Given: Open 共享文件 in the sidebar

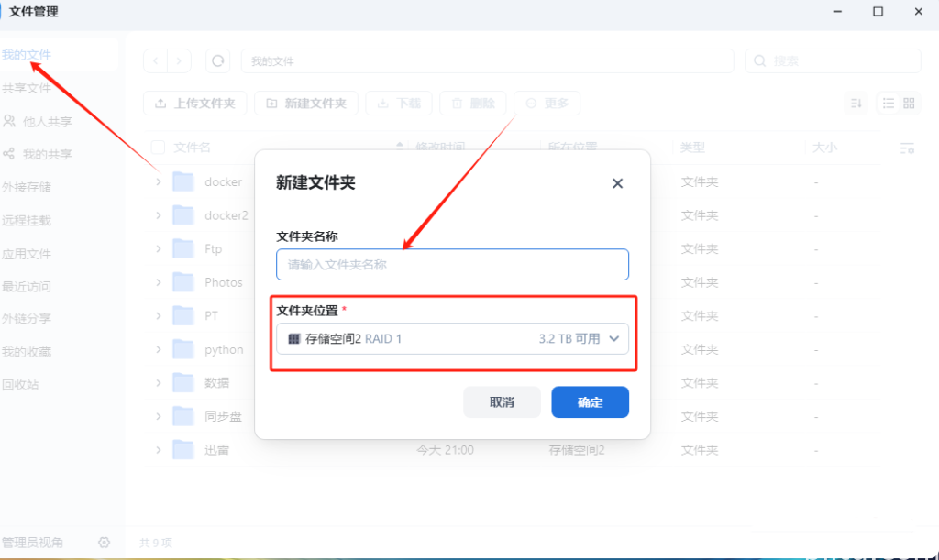Looking at the screenshot, I should coord(27,89).
